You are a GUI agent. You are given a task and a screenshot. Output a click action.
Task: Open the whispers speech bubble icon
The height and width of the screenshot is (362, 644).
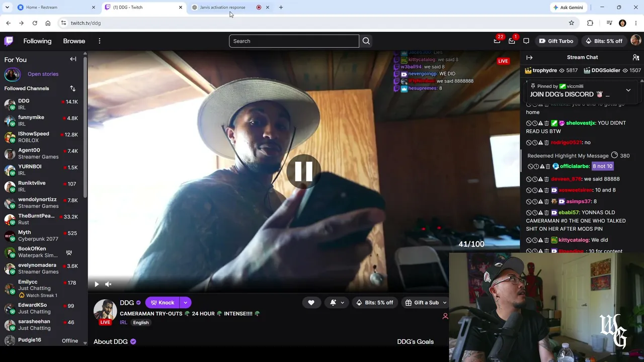[526, 41]
